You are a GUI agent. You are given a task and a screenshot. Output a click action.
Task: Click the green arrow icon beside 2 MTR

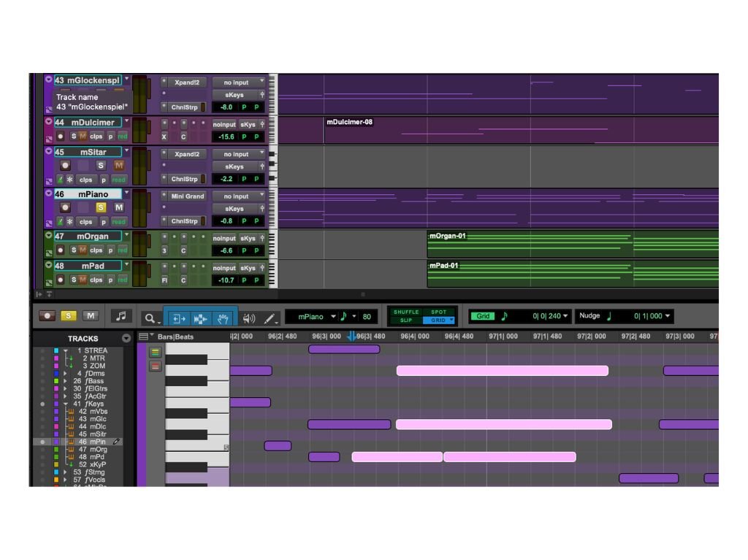71,358
